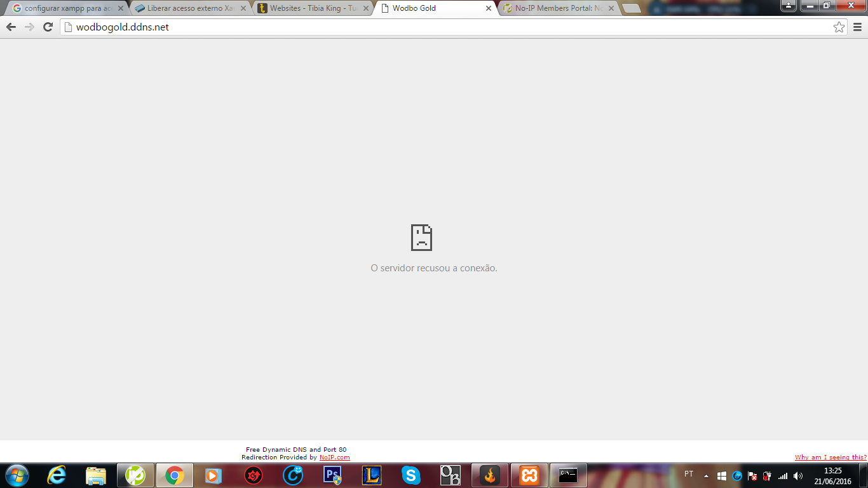Open the No-IP DUC taskbar app
The image size is (868, 488).
pyautogui.click(x=135, y=475)
